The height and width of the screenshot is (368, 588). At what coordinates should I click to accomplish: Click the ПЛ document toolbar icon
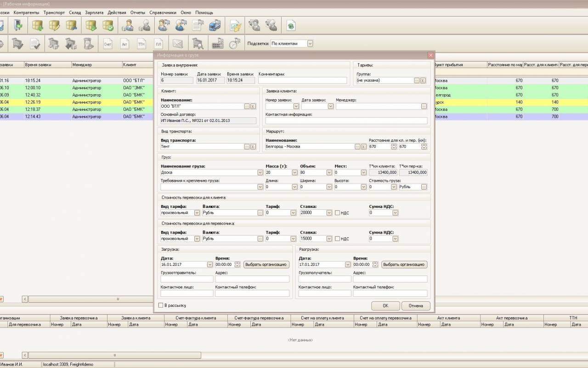(158, 44)
